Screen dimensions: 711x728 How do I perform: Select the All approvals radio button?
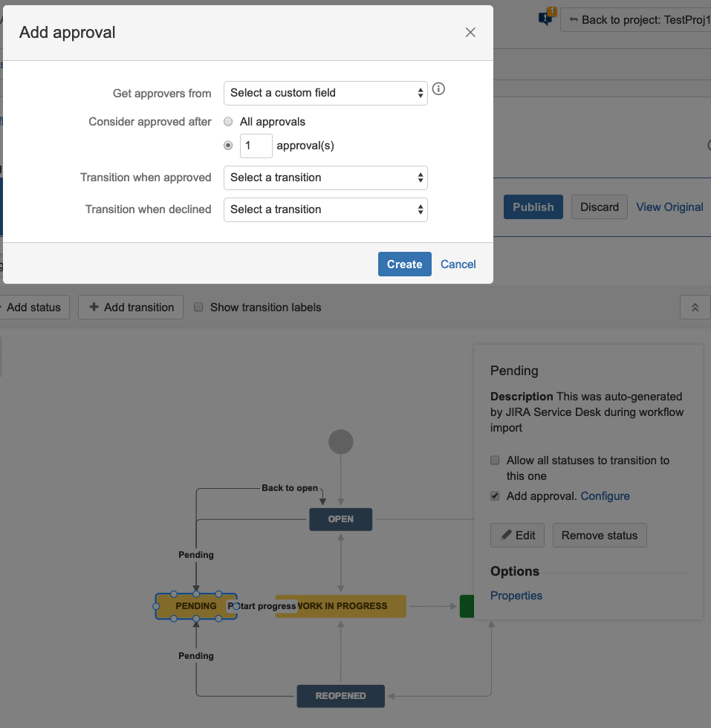pyautogui.click(x=228, y=121)
